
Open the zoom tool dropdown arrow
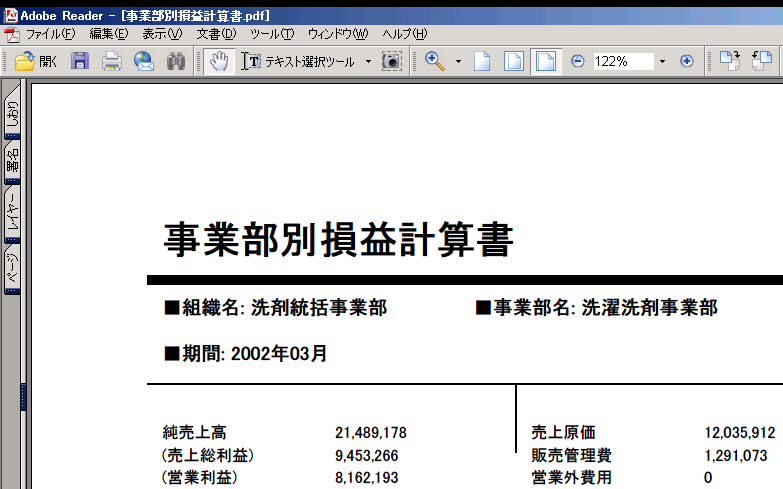tap(458, 62)
